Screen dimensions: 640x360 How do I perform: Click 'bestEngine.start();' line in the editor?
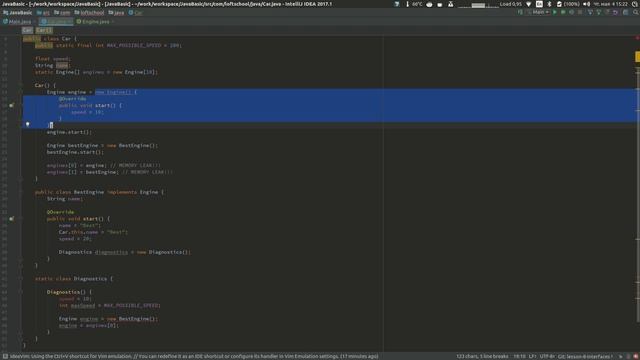click(x=75, y=152)
